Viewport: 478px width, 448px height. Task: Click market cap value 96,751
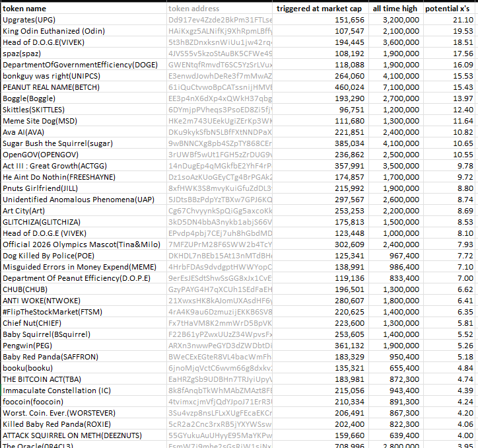coord(320,110)
